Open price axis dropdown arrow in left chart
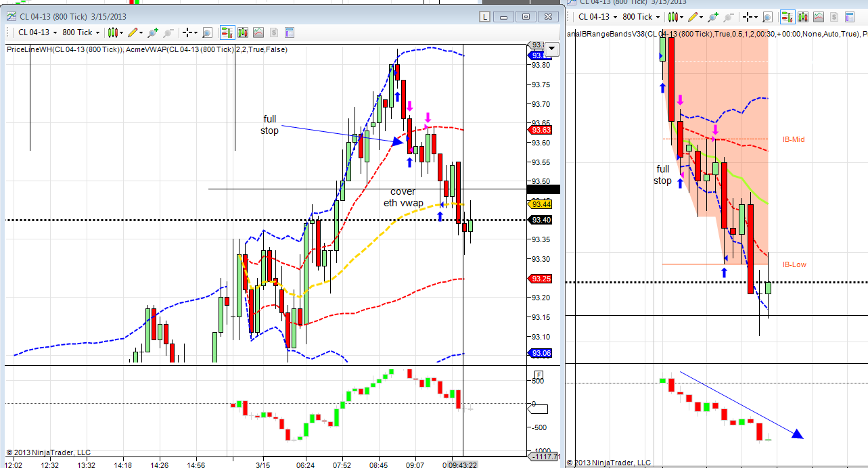The width and height of the screenshot is (868, 468). (553, 48)
